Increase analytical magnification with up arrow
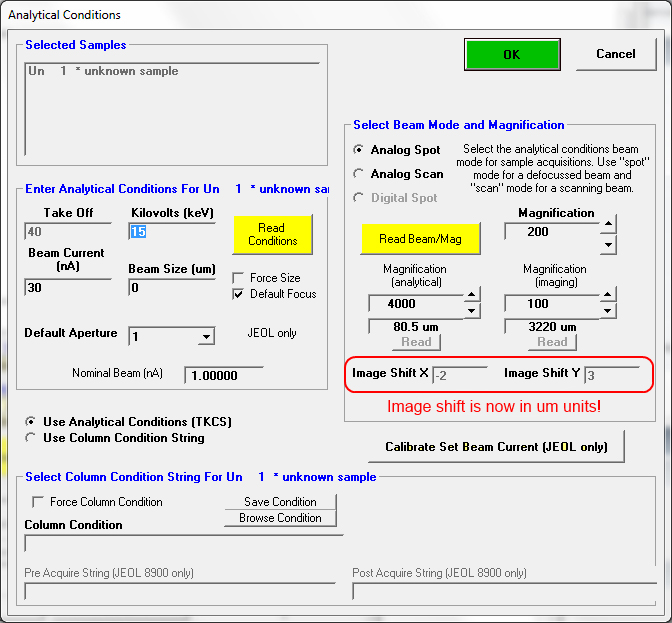Image resolution: width=672 pixels, height=623 pixels. click(473, 294)
